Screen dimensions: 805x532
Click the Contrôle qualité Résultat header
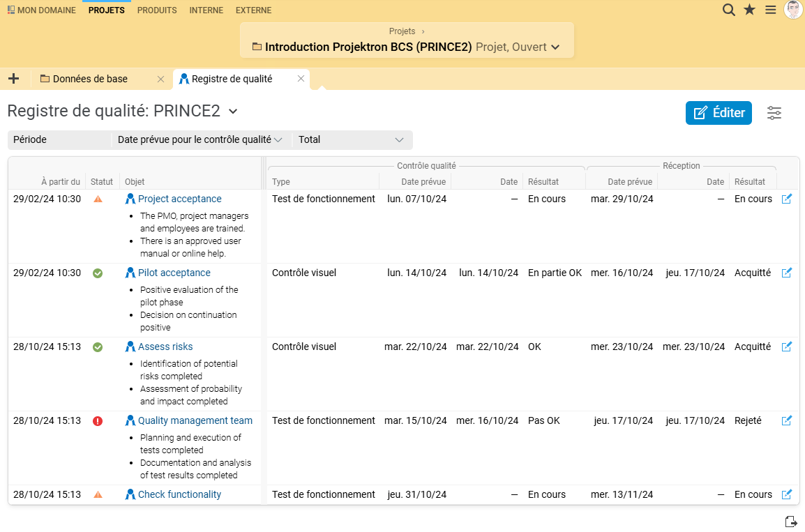[543, 181]
